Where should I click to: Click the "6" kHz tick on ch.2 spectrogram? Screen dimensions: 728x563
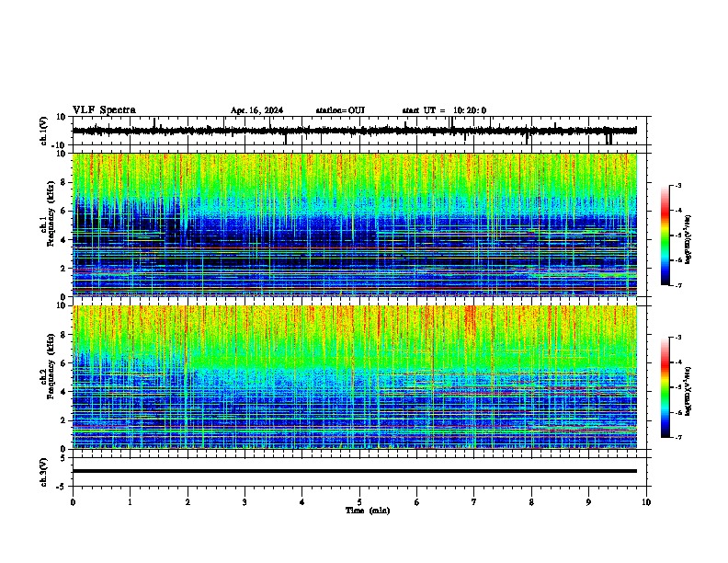pos(63,363)
